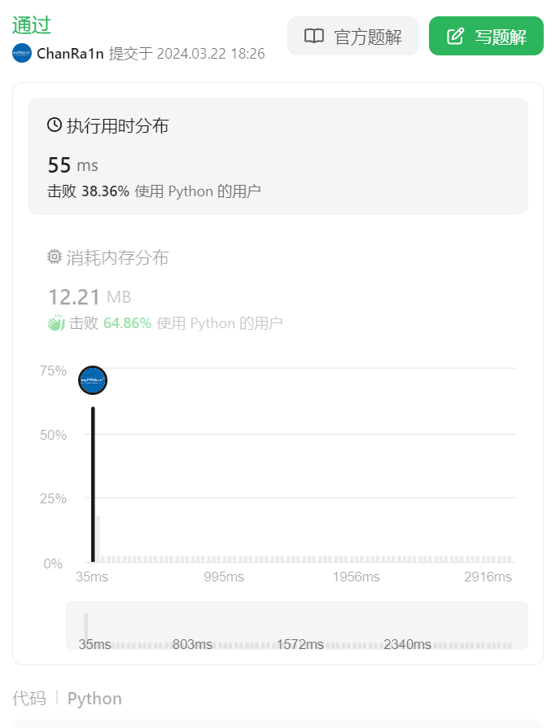This screenshot has width=560, height=728.
Task: Click the 通过 accepted status text
Action: (x=31, y=25)
